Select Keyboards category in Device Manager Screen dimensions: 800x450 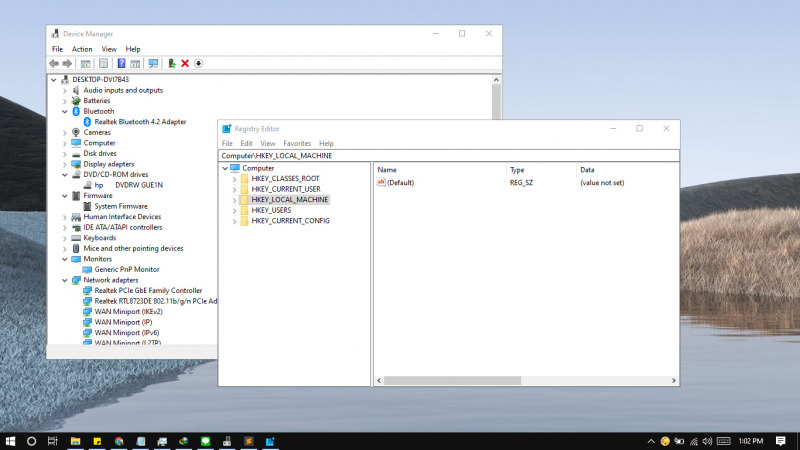pyautogui.click(x=99, y=238)
